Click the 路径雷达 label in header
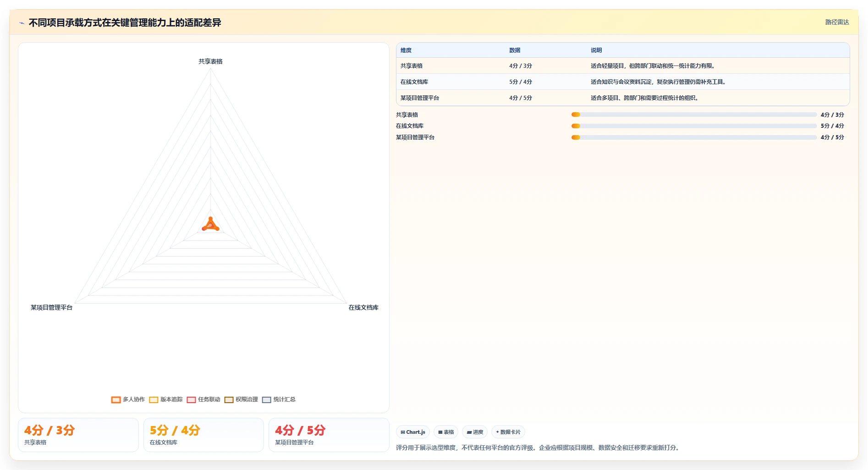The height and width of the screenshot is (470, 868). tap(837, 22)
